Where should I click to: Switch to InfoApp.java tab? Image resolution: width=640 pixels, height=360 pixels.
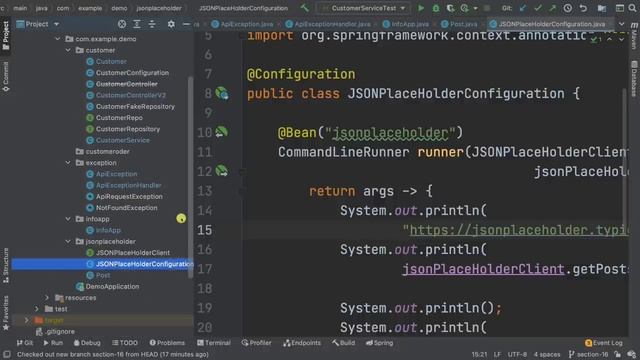(x=406, y=24)
